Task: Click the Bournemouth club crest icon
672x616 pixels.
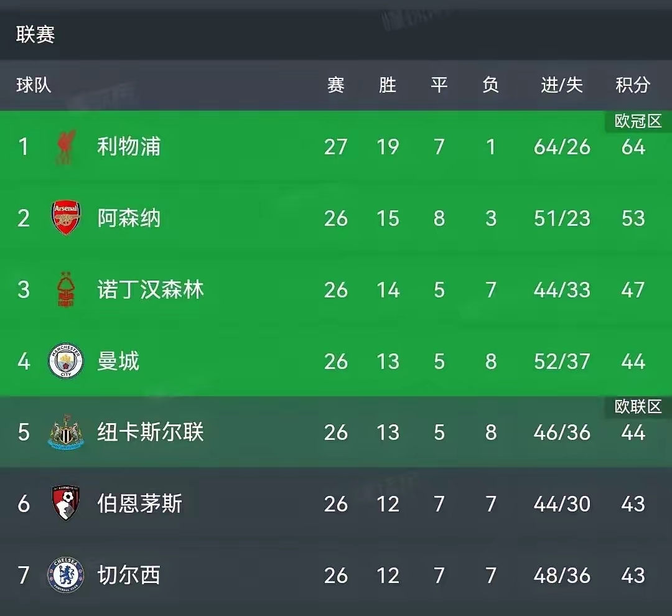Action: pyautogui.click(x=65, y=503)
